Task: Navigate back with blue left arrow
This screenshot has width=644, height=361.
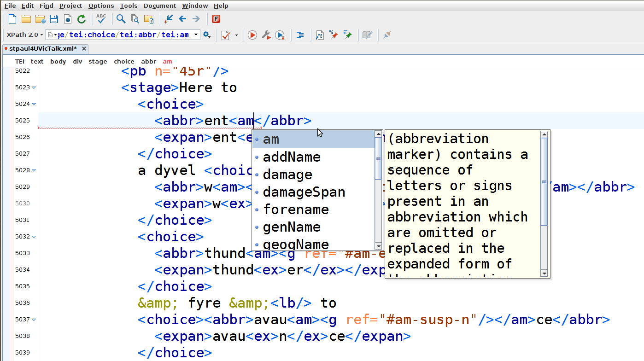Action: coord(182,19)
